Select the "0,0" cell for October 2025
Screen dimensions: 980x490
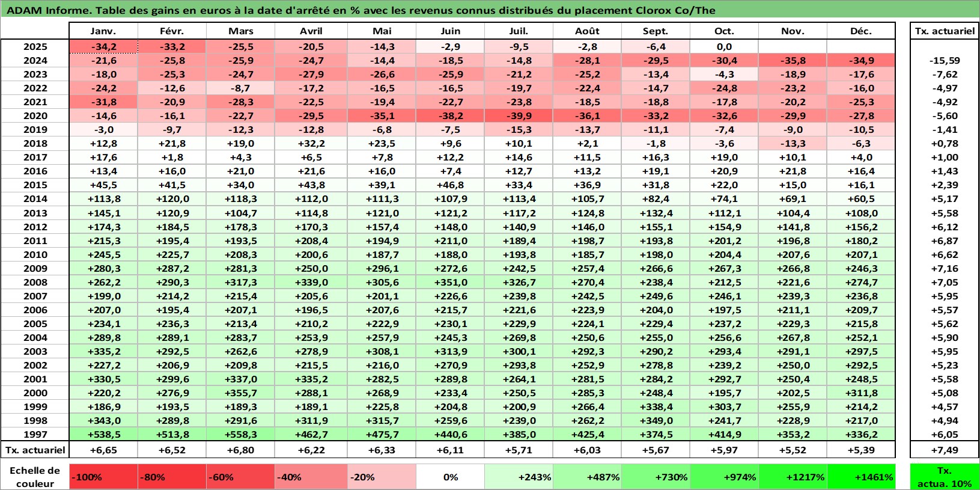724,47
